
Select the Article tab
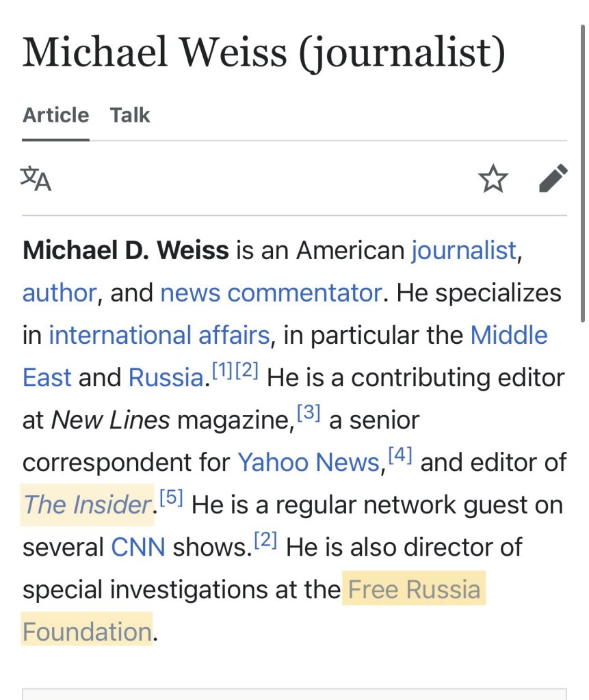click(x=55, y=115)
